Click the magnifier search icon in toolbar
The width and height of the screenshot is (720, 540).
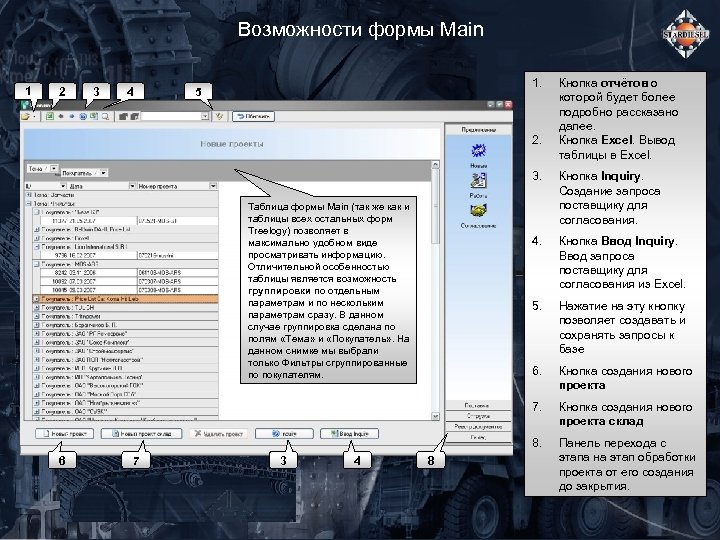(105, 116)
